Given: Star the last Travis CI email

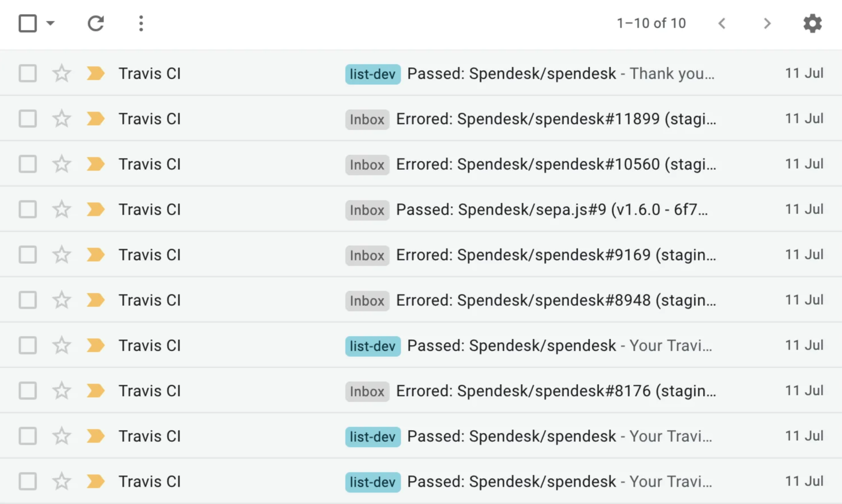Looking at the screenshot, I should [61, 481].
